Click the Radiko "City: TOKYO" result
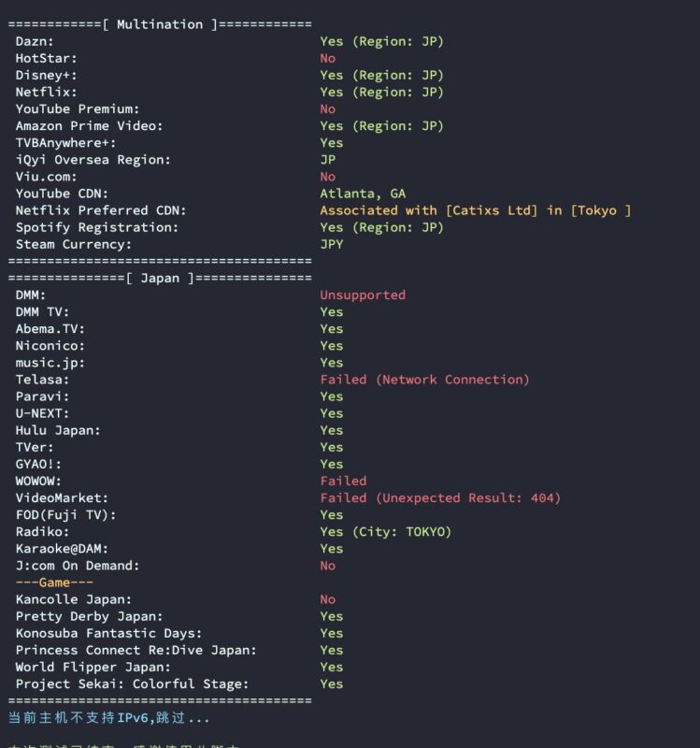 385,532
